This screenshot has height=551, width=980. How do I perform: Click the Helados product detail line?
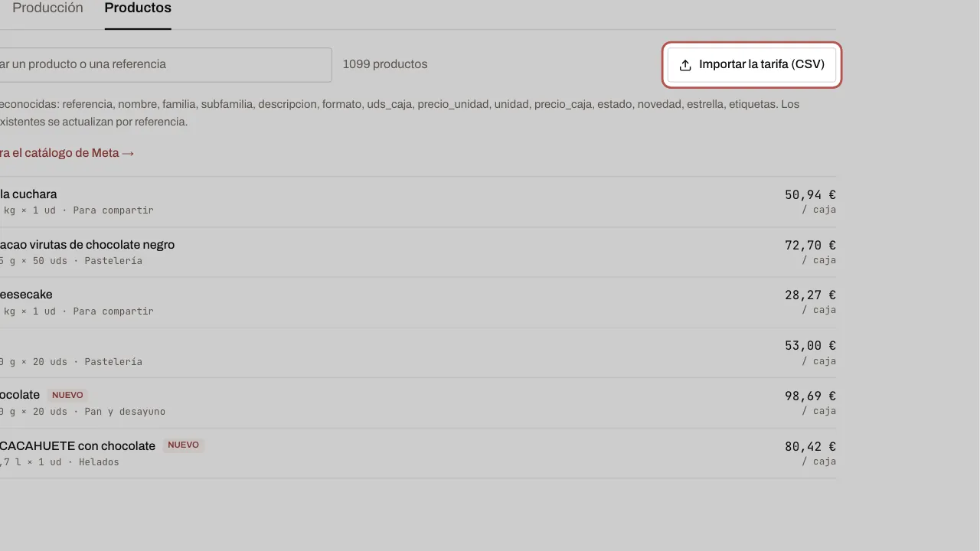tap(60, 462)
